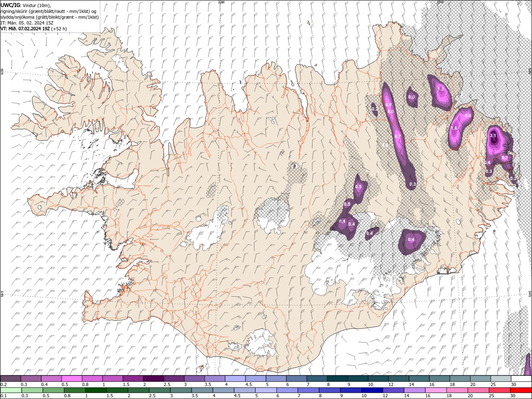Click the bright red swatch after 30 in the lower legend

521,390
